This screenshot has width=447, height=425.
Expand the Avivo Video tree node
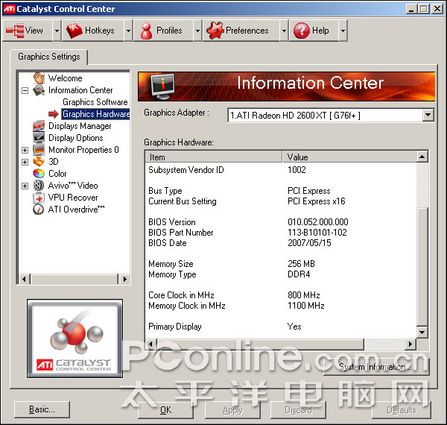tap(25, 186)
